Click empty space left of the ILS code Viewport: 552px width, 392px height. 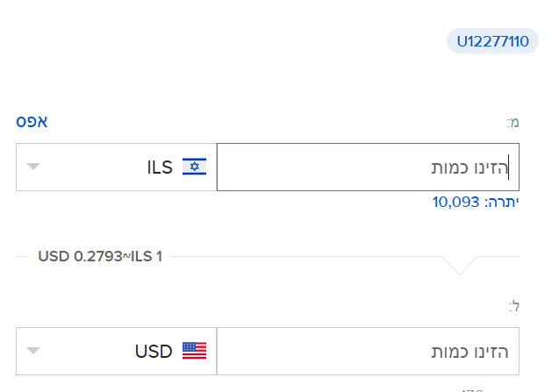click(x=88, y=167)
